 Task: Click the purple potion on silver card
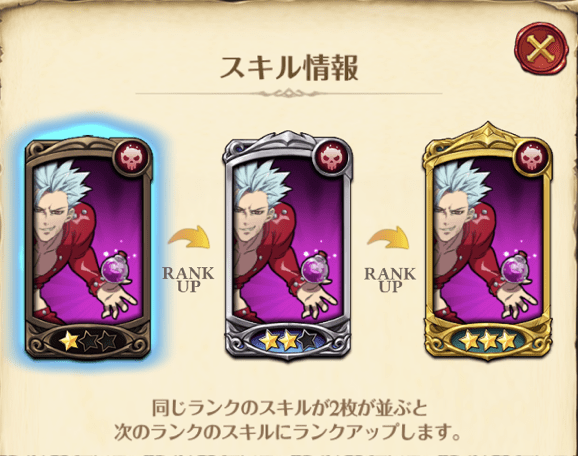pos(316,269)
